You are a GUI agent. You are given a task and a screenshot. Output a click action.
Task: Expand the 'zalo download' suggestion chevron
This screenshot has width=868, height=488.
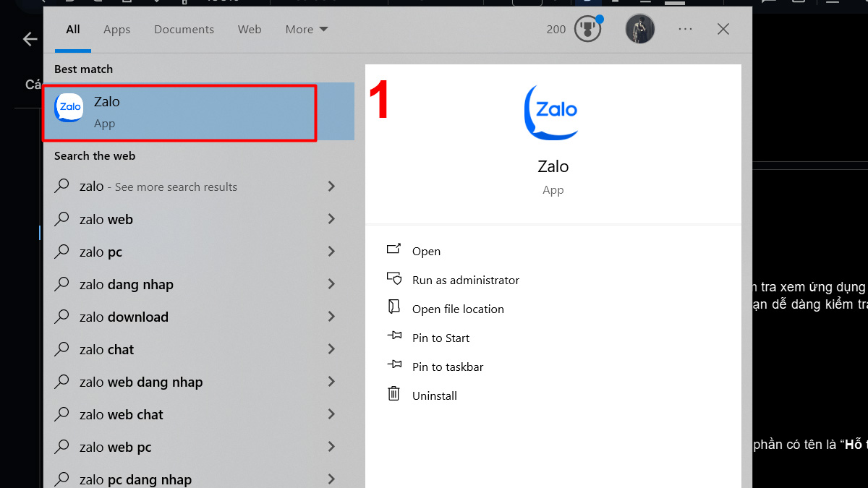click(x=331, y=317)
